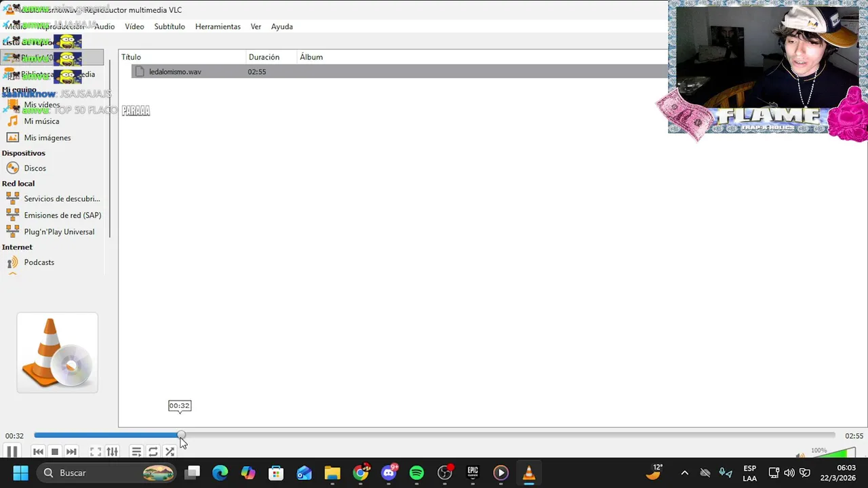Open the purple media player taskbar icon

500,473
